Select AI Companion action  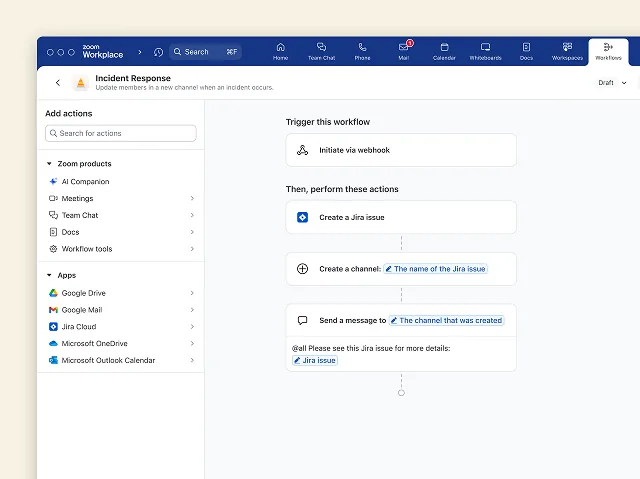[x=85, y=182]
